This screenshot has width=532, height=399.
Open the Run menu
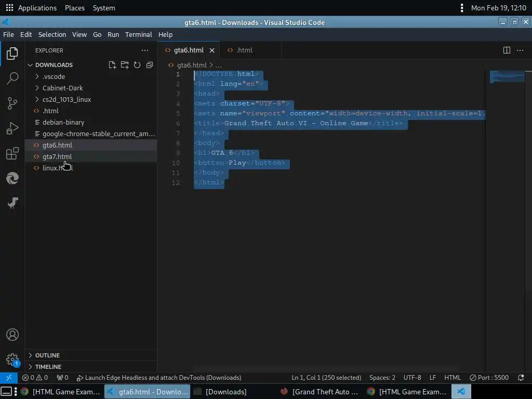pos(113,35)
